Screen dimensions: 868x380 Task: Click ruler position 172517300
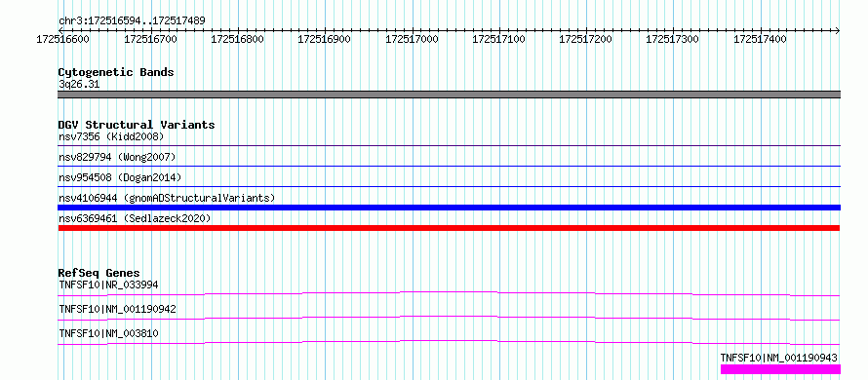(673, 39)
